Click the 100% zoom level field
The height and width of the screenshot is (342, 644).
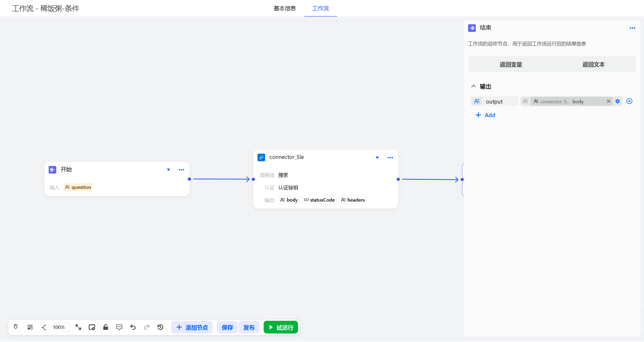[60, 327]
